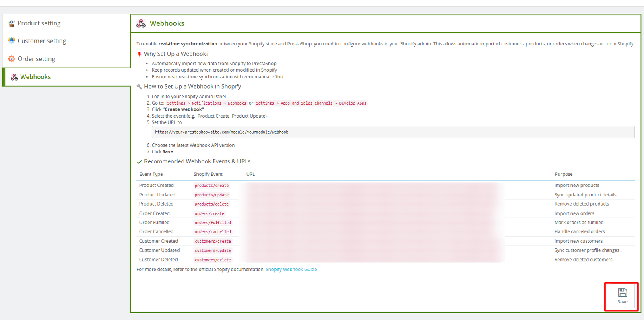This screenshot has width=644, height=320.
Task: Click the Order Created row label
Action: (x=155, y=213)
